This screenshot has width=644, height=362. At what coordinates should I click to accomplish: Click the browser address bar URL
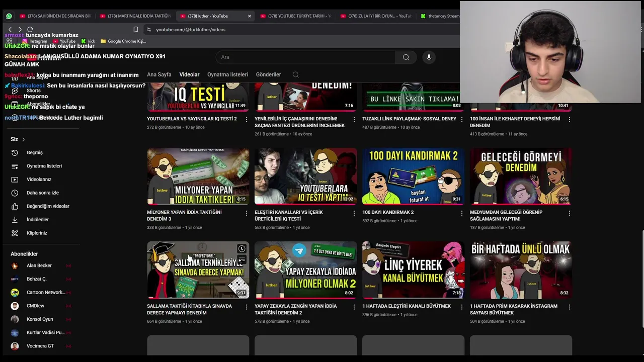click(191, 30)
